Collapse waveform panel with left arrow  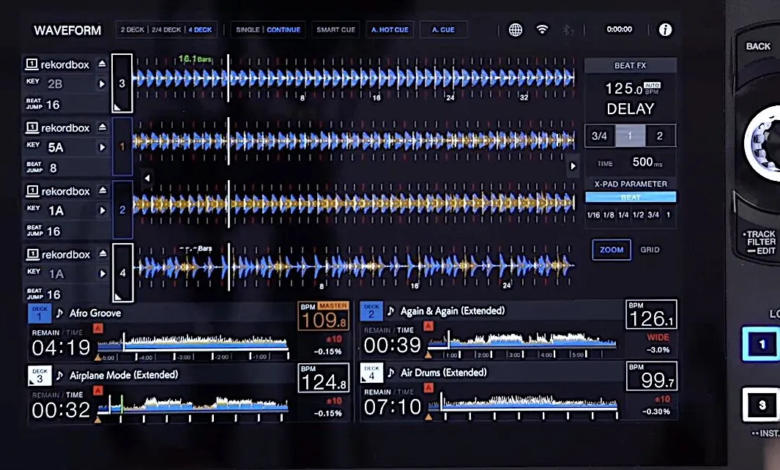point(147,178)
